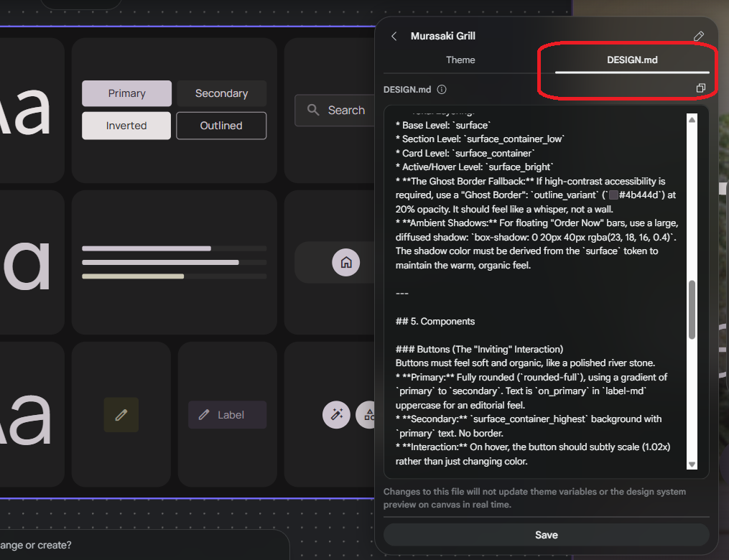Viewport: 729px width, 560px height.
Task: Select the DESIGN.md tab
Action: pyautogui.click(x=632, y=60)
